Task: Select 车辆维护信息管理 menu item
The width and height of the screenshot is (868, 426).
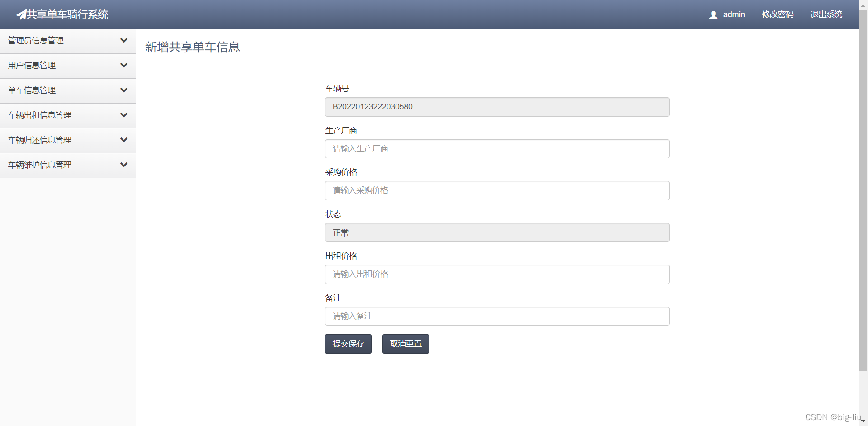Action: [x=68, y=165]
